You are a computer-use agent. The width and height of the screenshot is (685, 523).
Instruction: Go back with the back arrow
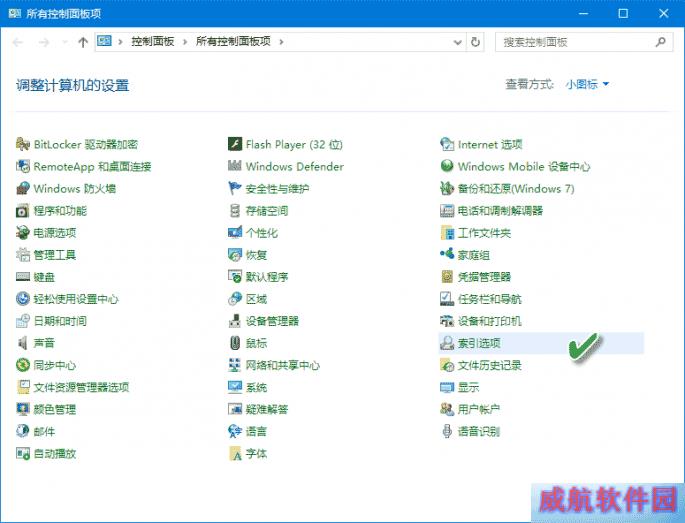tap(18, 42)
